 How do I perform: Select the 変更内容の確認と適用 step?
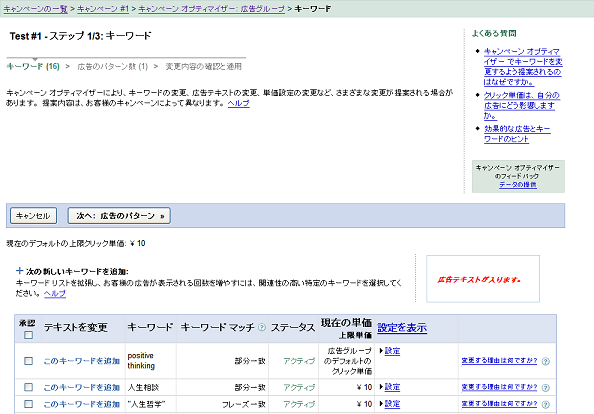coord(203,67)
